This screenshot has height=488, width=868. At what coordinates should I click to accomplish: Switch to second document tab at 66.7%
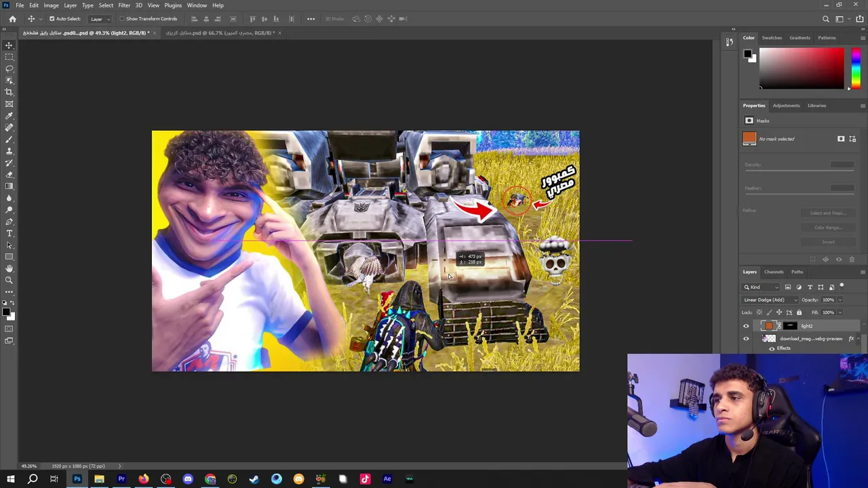[219, 33]
